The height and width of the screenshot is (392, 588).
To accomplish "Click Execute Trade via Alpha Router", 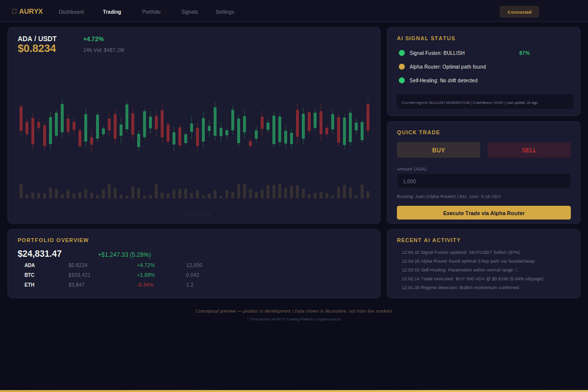I will (483, 213).
